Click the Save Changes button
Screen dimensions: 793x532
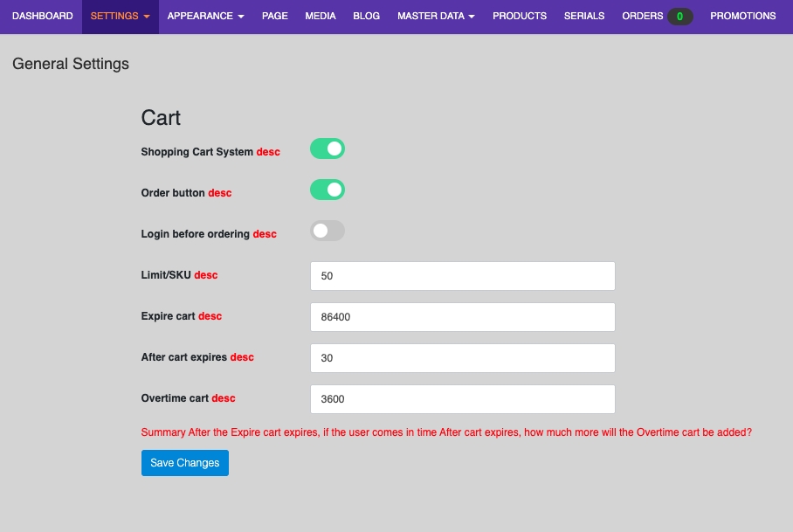[185, 463]
